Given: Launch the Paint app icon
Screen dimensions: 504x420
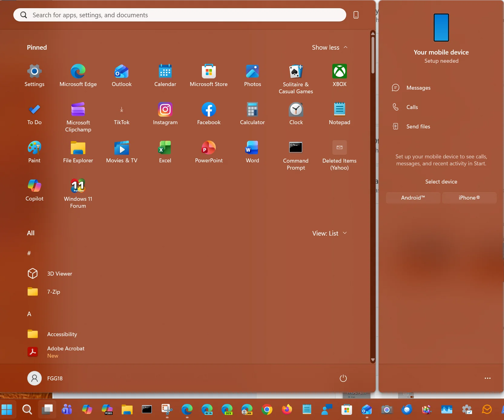Looking at the screenshot, I should coord(34,152).
